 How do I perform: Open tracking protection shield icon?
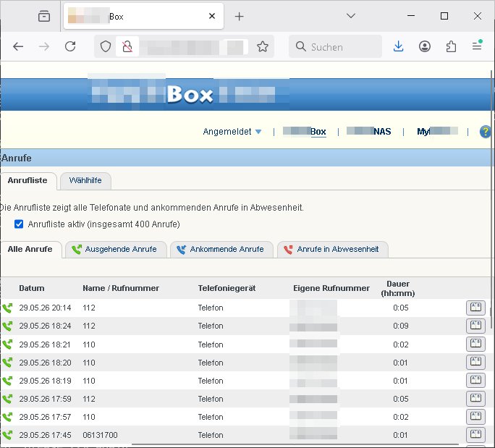pyautogui.click(x=106, y=47)
